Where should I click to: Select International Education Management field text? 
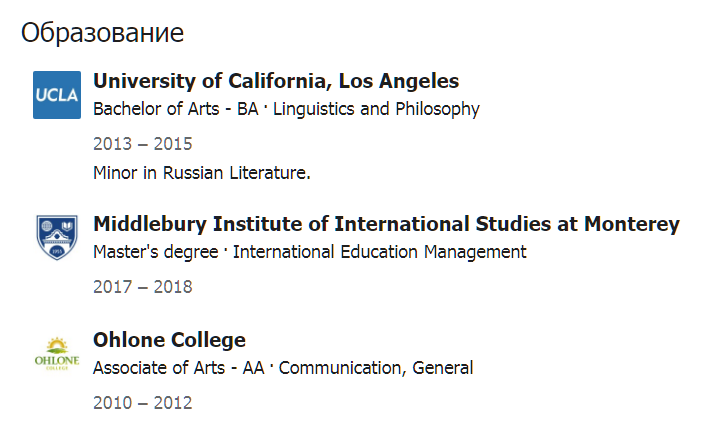pyautogui.click(x=379, y=252)
